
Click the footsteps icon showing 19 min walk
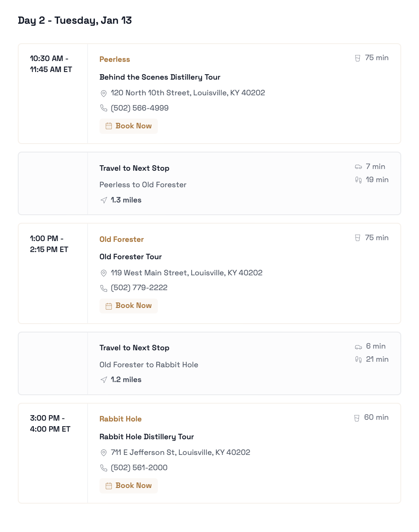(358, 180)
